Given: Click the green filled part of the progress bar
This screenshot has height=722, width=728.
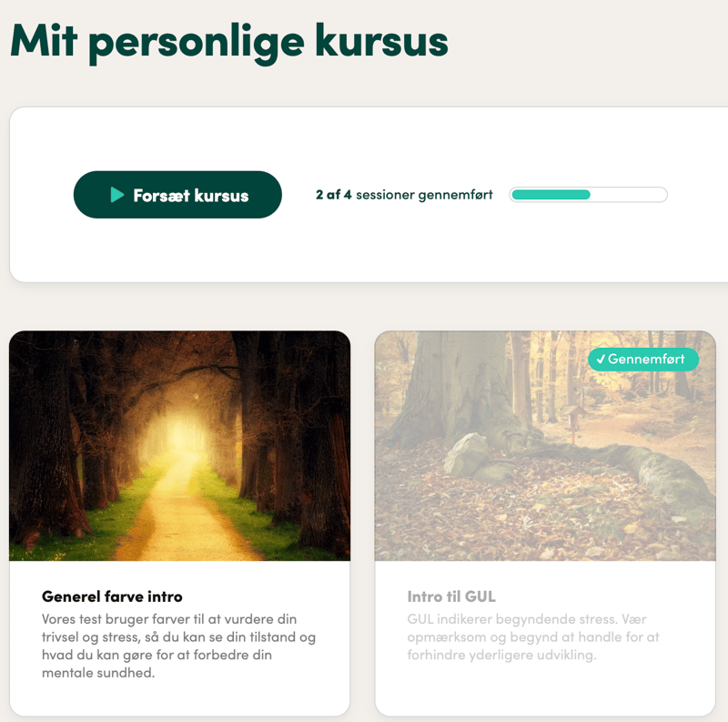Looking at the screenshot, I should (x=551, y=195).
